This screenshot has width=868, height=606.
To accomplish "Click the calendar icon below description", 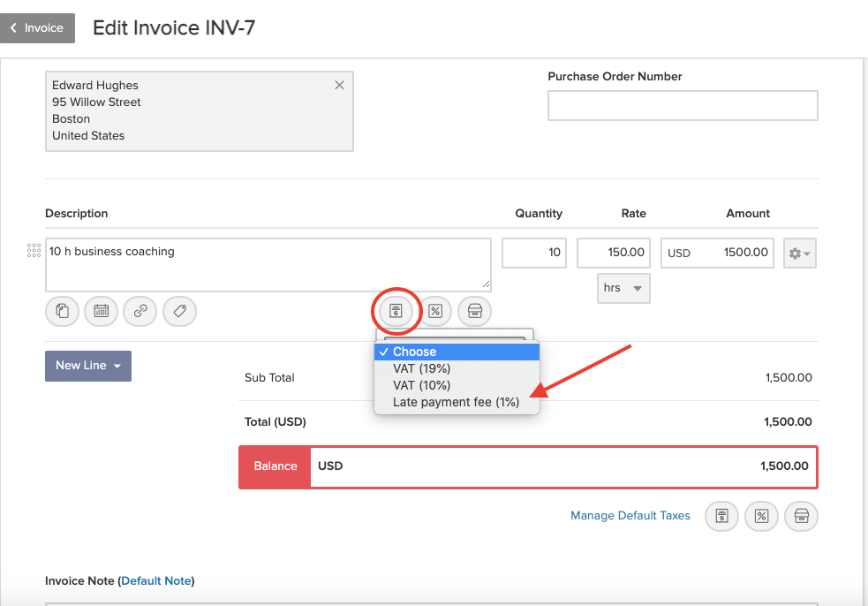I will pyautogui.click(x=102, y=311).
